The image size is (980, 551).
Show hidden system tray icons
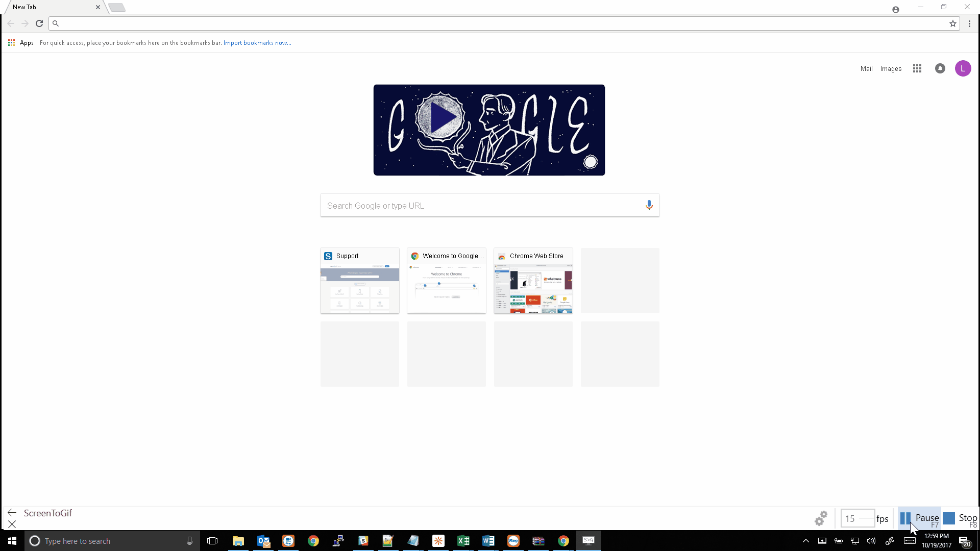805,541
